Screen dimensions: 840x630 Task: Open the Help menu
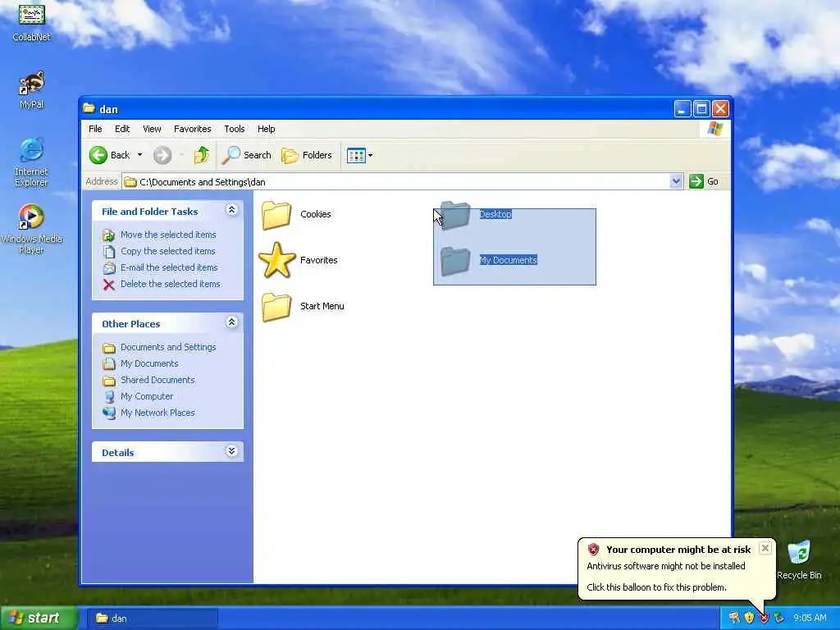pyautogui.click(x=266, y=129)
